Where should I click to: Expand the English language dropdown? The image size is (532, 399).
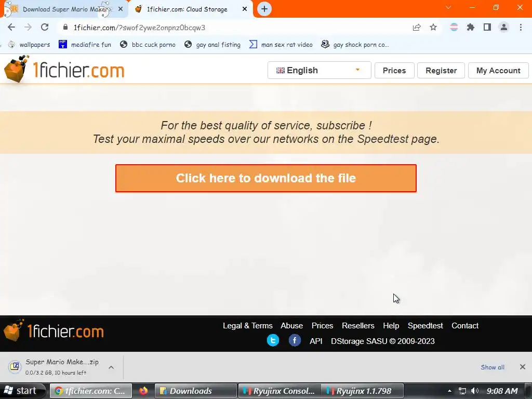coord(320,70)
